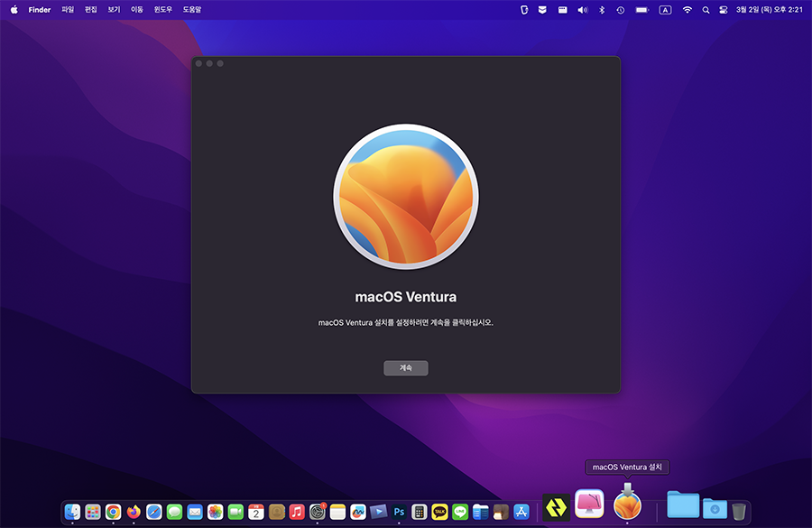Open Launchpad from the Dock

(93, 512)
